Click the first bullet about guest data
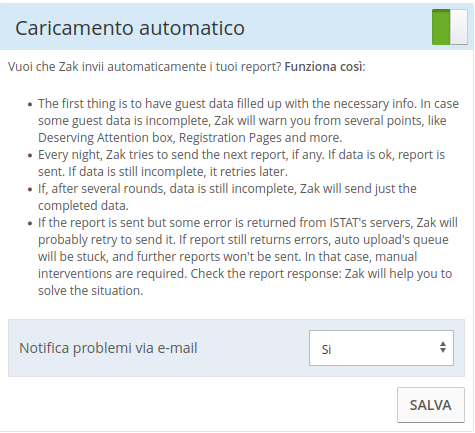Viewport: 475px width, 433px height. pos(248,121)
